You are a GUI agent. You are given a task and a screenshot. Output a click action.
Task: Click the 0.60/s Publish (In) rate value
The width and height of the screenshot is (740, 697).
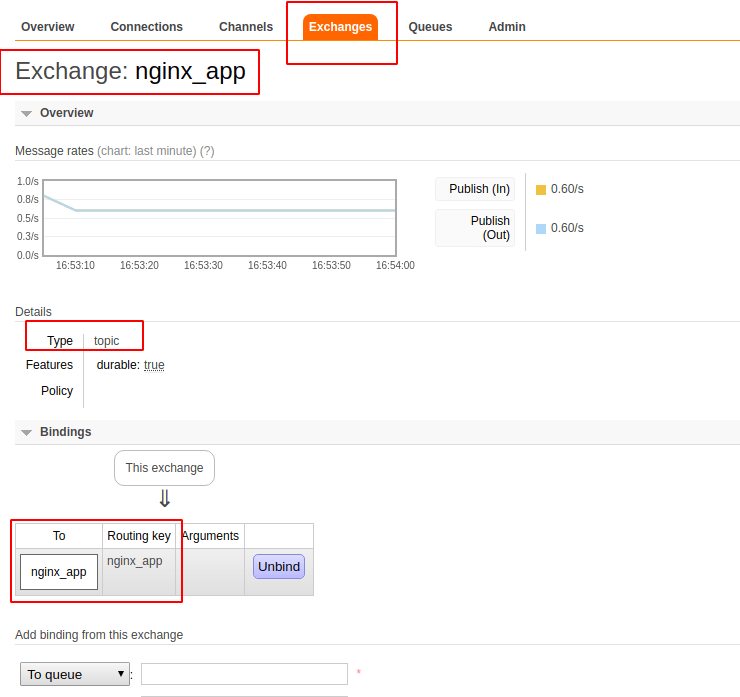567,189
